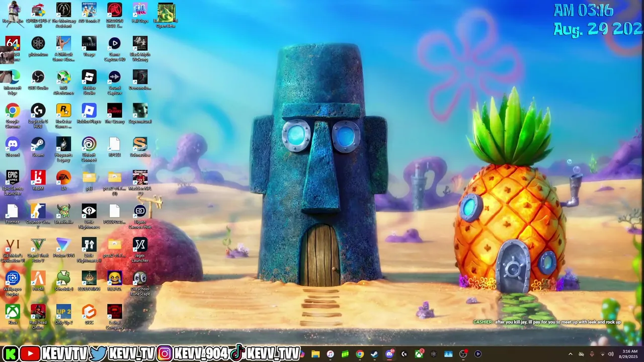Viewport: 644px width, 362px height.
Task: Open the Elgato Camera Hub shortcut
Action: (140, 217)
